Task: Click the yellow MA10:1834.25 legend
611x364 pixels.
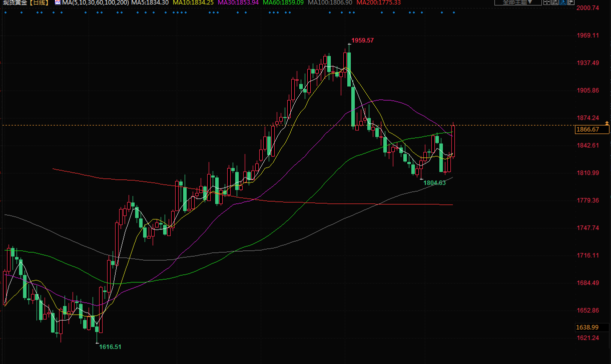Action: coord(193,2)
